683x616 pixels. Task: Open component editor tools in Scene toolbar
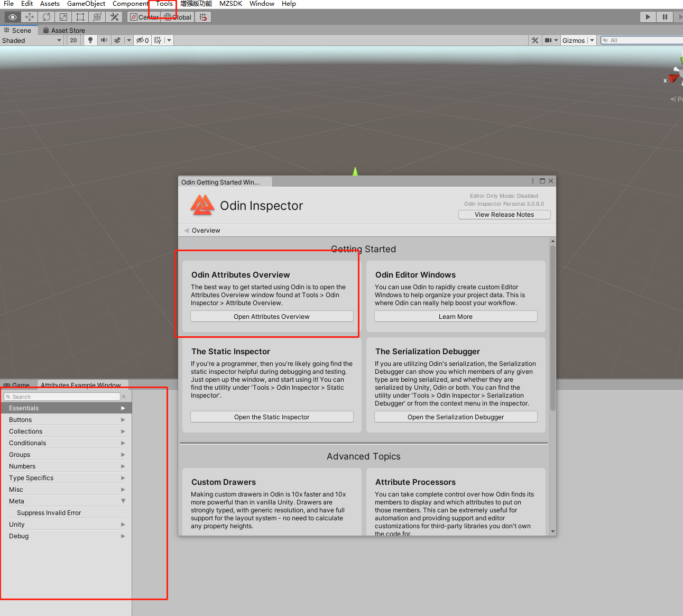535,40
